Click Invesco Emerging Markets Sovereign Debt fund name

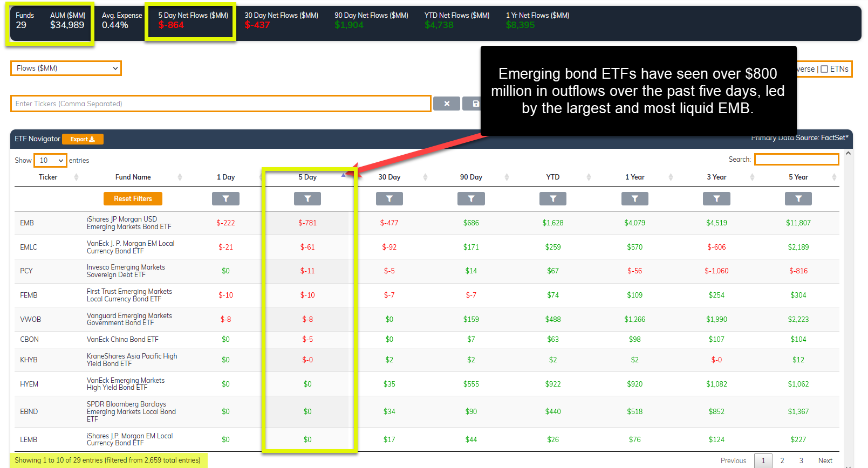[x=126, y=271]
